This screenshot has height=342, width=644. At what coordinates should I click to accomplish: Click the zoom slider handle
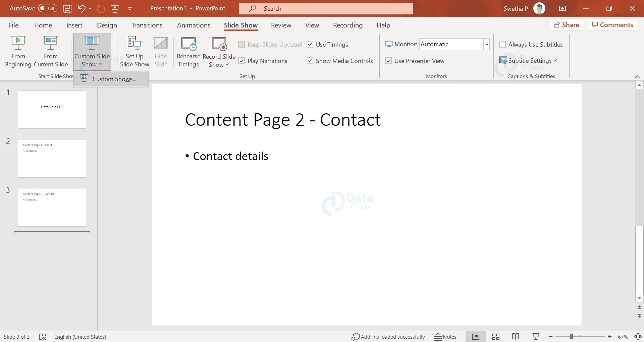point(571,337)
